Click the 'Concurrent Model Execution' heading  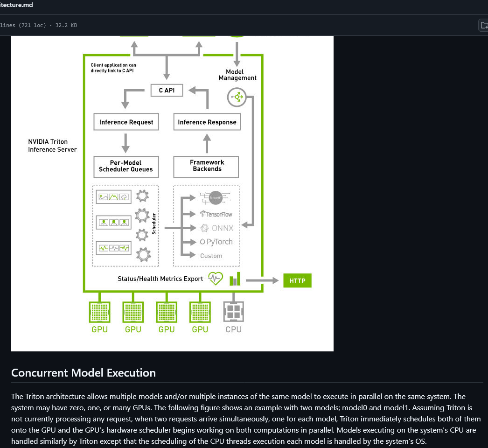tap(84, 373)
